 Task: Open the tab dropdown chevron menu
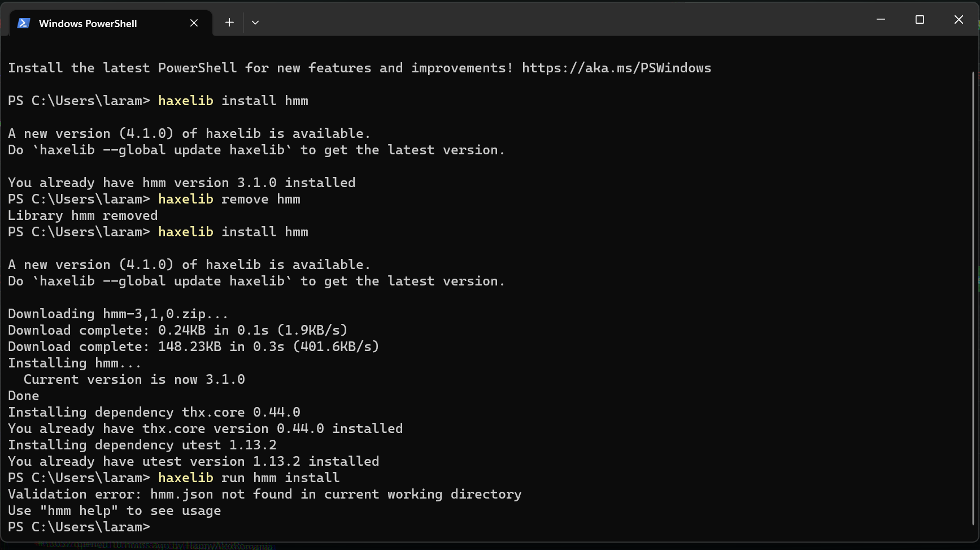[x=255, y=22]
